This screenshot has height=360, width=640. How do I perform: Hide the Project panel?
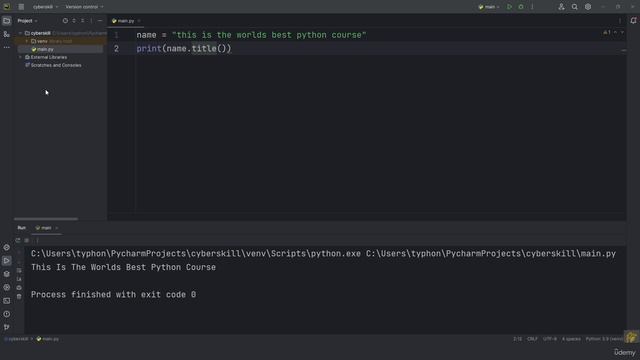click(100, 21)
